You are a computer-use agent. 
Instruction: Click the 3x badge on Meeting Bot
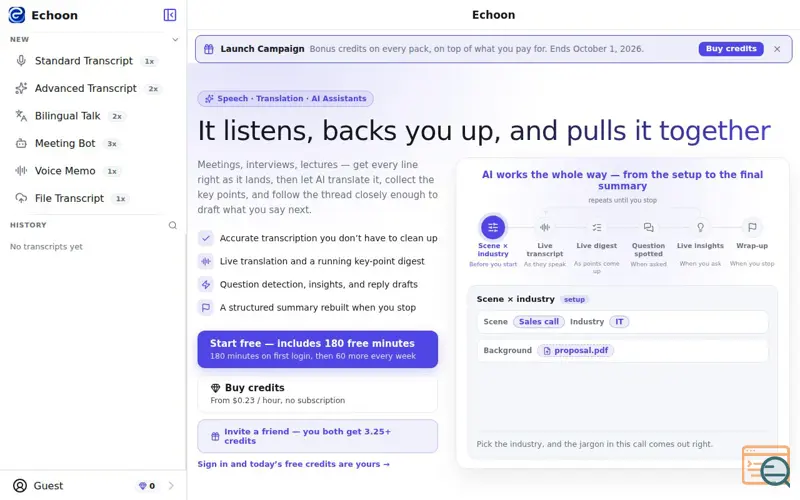point(112,144)
